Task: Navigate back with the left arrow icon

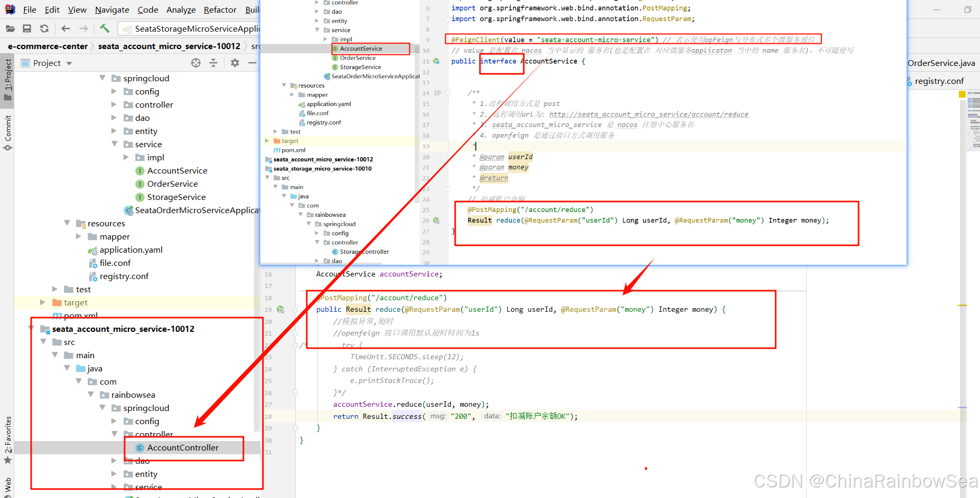Action: pos(65,28)
